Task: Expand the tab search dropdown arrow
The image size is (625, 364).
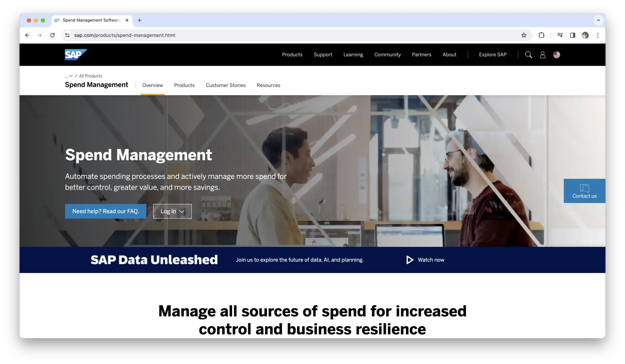Action: (598, 20)
